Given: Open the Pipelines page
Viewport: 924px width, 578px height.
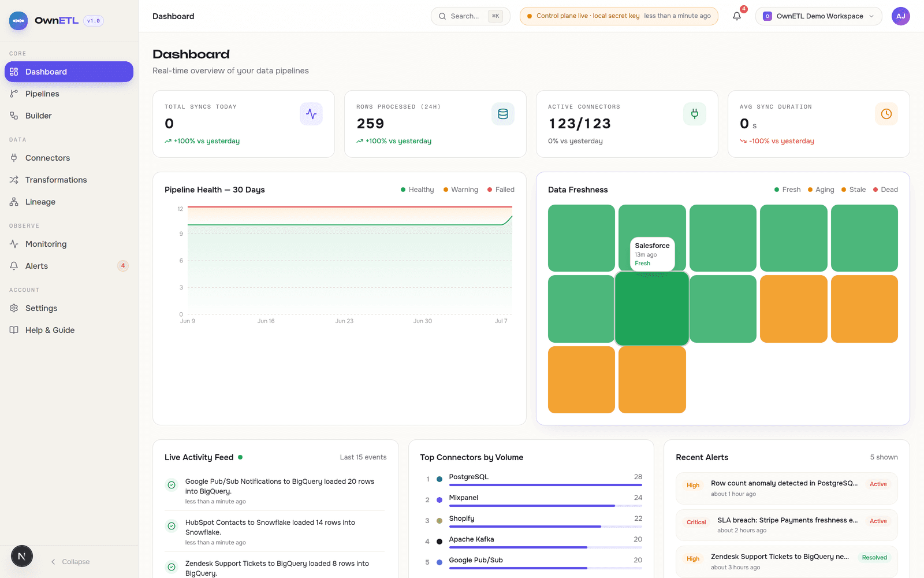Looking at the screenshot, I should [x=69, y=94].
